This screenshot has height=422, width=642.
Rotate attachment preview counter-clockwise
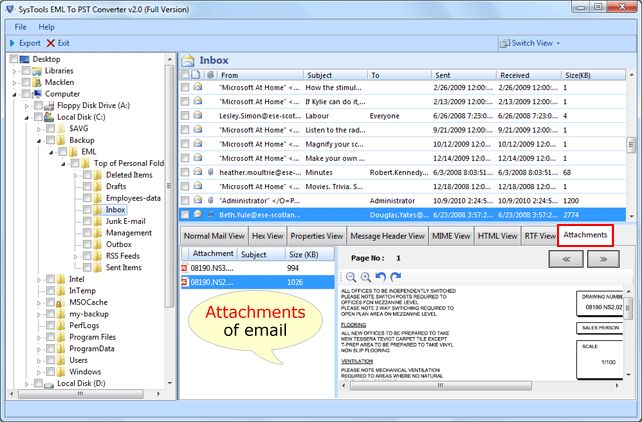point(381,277)
